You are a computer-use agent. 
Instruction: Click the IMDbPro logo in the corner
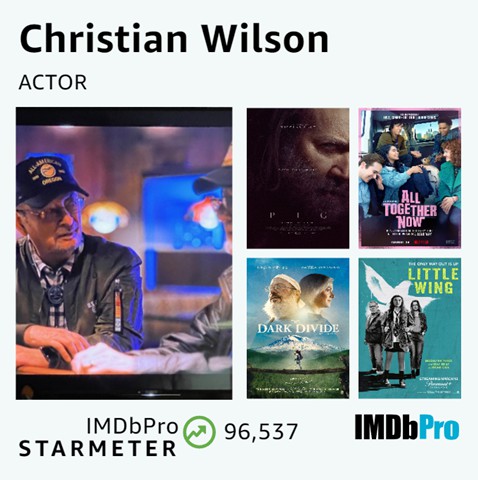[407, 427]
